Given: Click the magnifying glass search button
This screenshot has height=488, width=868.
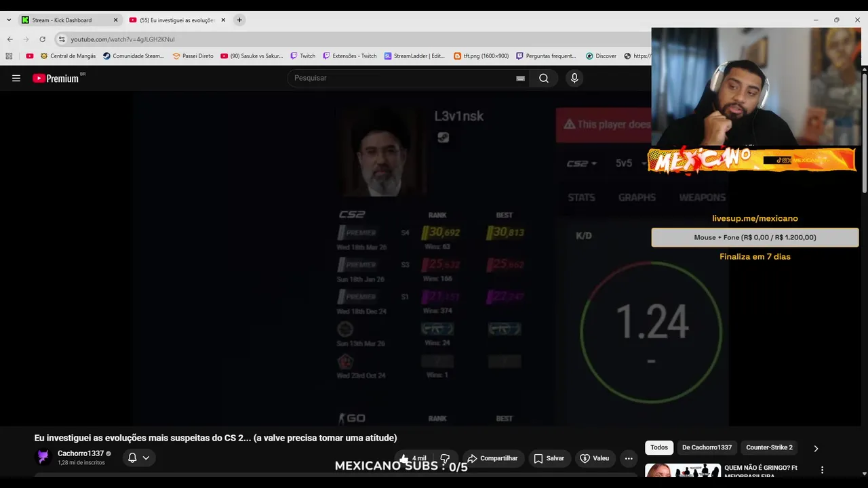Looking at the screenshot, I should (x=544, y=78).
